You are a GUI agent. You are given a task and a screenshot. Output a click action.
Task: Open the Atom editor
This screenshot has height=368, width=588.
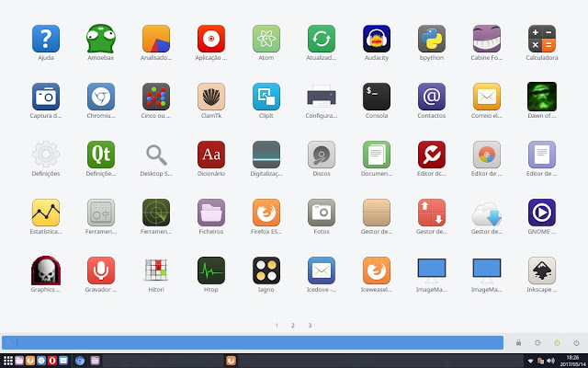(x=266, y=39)
